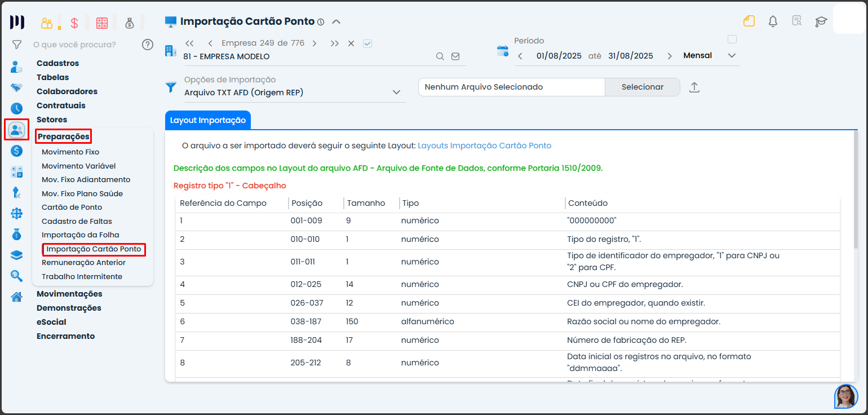Open Movimento Variável menu item

(78, 166)
